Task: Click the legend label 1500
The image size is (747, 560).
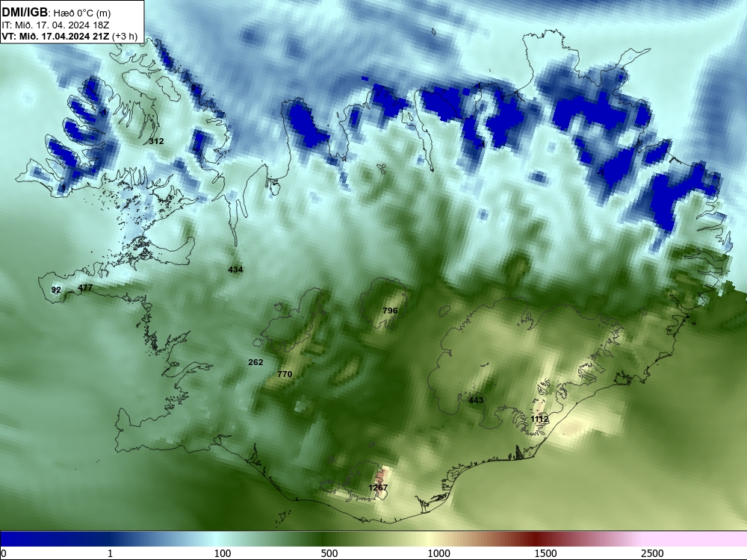Action: pyautogui.click(x=545, y=553)
